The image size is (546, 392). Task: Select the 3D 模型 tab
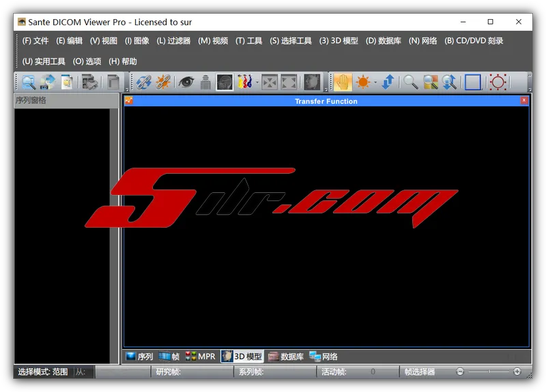(x=242, y=356)
